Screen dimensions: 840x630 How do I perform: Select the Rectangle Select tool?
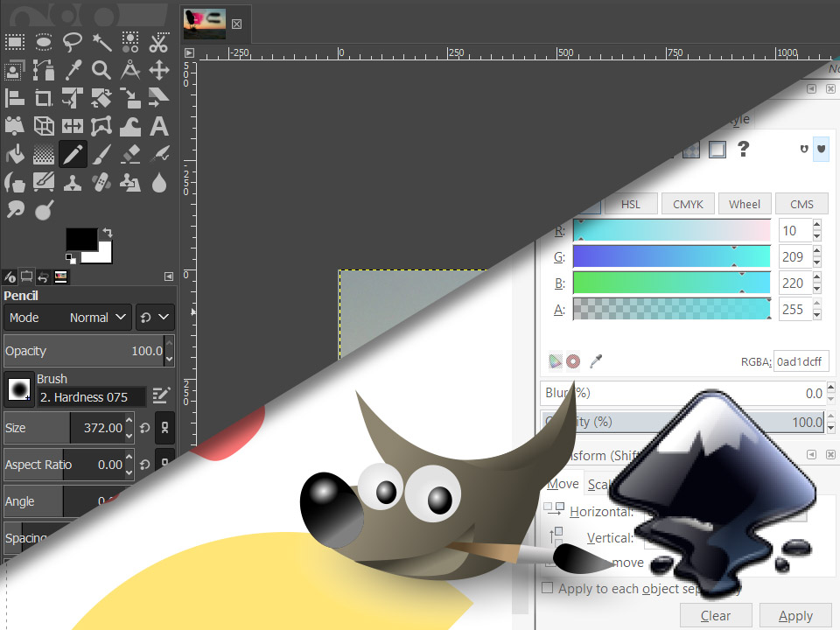15,42
